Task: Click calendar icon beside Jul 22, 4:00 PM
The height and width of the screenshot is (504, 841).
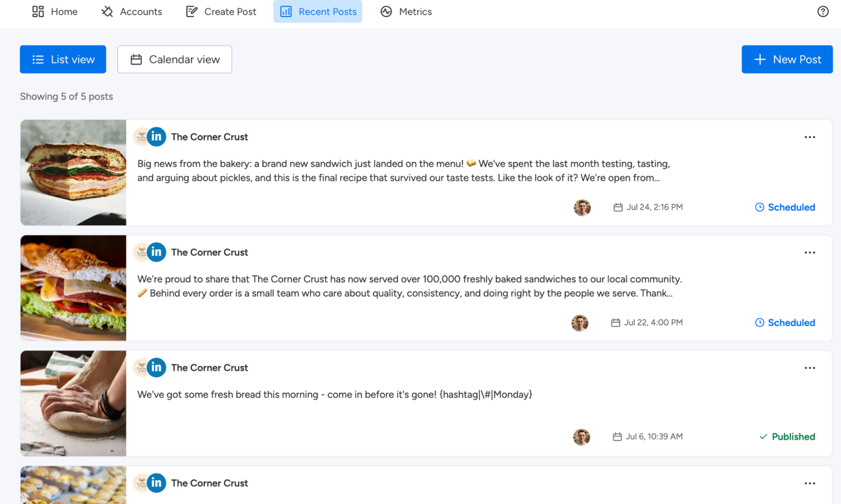Action: coord(616,323)
